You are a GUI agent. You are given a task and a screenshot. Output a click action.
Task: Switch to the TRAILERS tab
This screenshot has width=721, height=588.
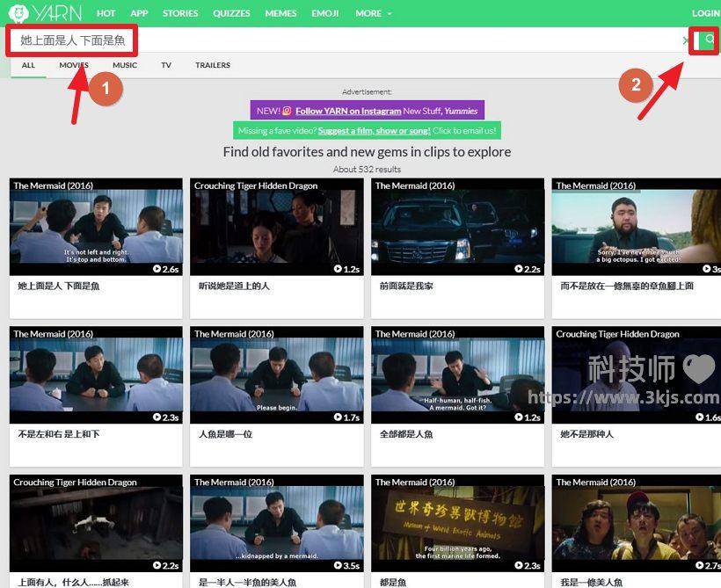(x=213, y=65)
